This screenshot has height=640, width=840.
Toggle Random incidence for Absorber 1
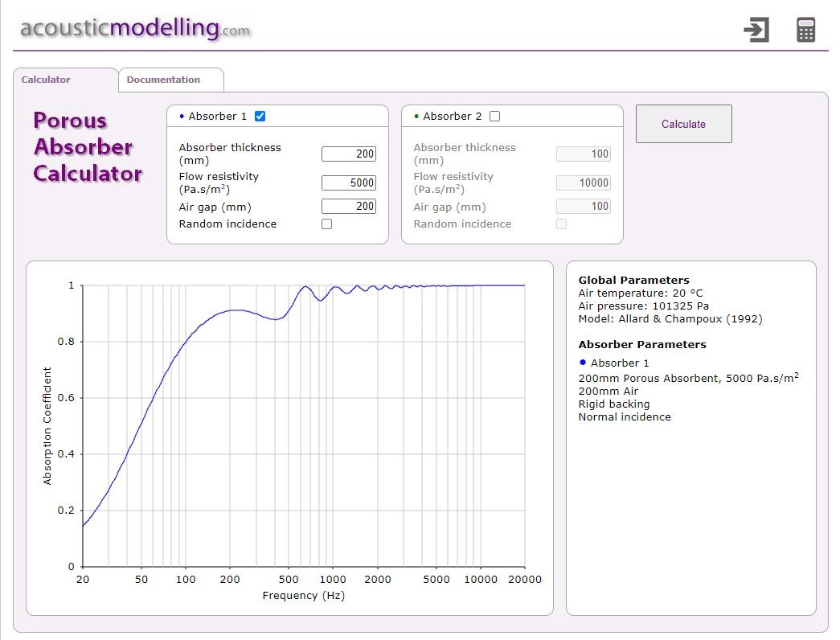(326, 224)
